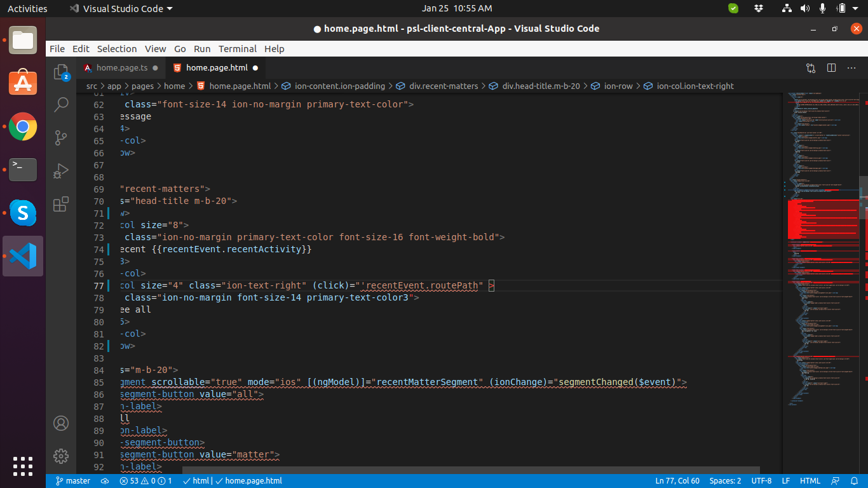
Task: Change the Spaces: 2 indentation setting
Action: 725,481
